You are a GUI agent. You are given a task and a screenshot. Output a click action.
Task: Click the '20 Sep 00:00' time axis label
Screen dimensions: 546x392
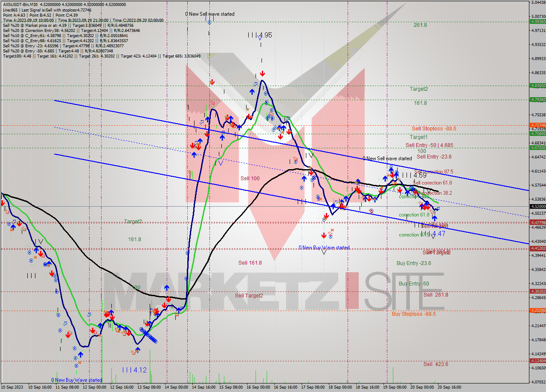(422, 388)
